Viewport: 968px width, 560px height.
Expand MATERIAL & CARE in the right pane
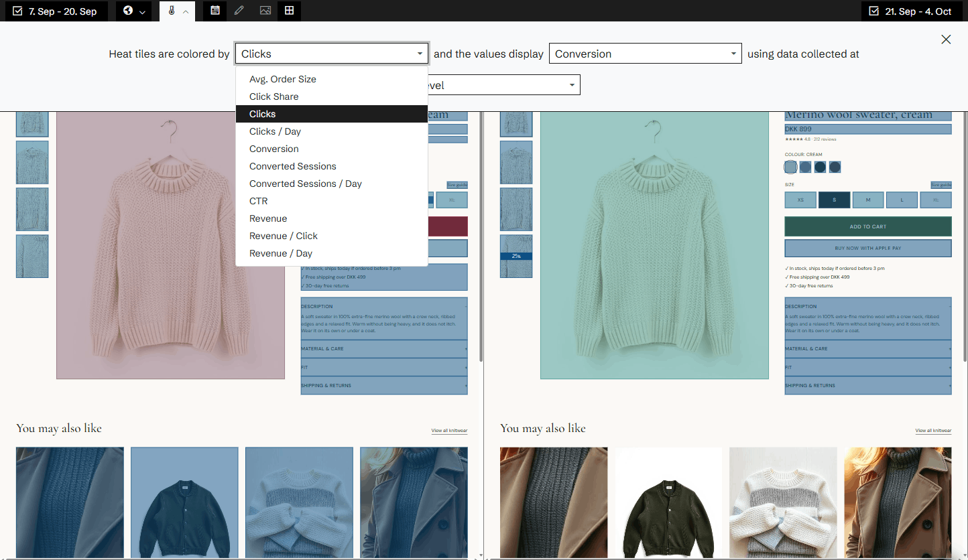tap(868, 349)
